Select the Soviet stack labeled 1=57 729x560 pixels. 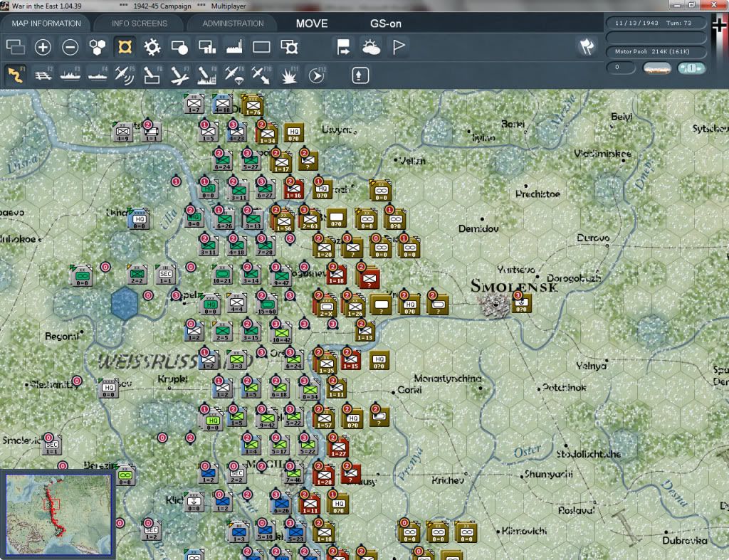325,418
